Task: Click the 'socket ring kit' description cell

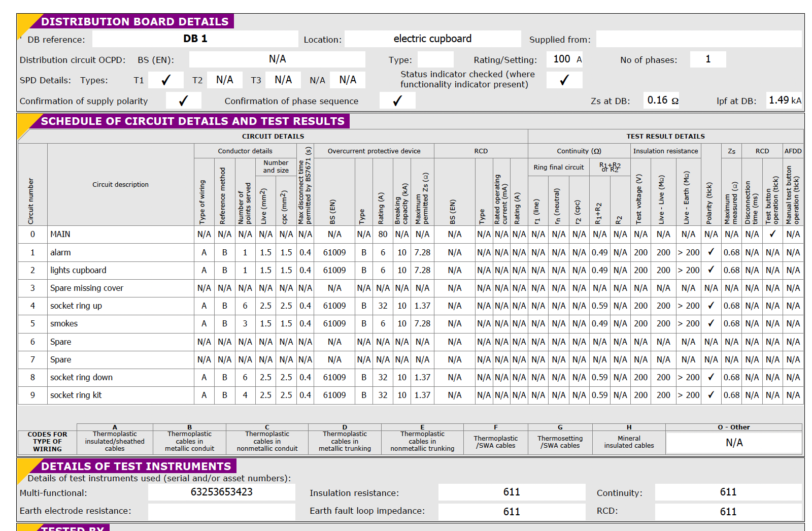Action: (121, 395)
